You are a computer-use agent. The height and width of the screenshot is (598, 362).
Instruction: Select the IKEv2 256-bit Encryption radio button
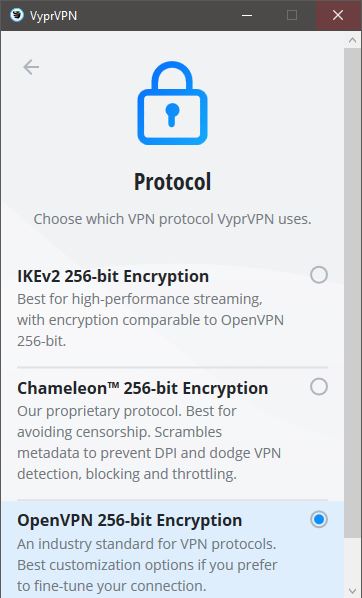(319, 275)
